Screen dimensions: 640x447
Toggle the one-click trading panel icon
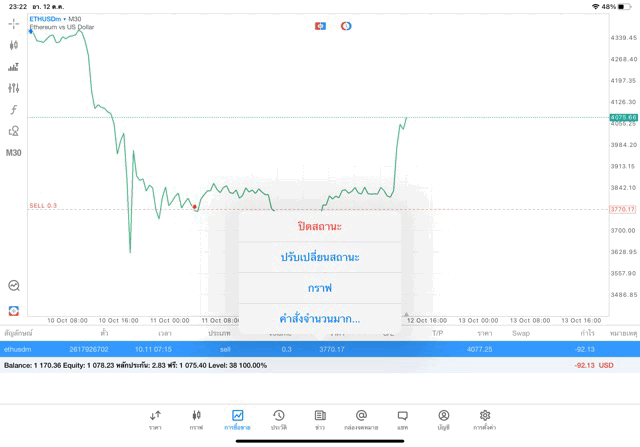coord(320,26)
